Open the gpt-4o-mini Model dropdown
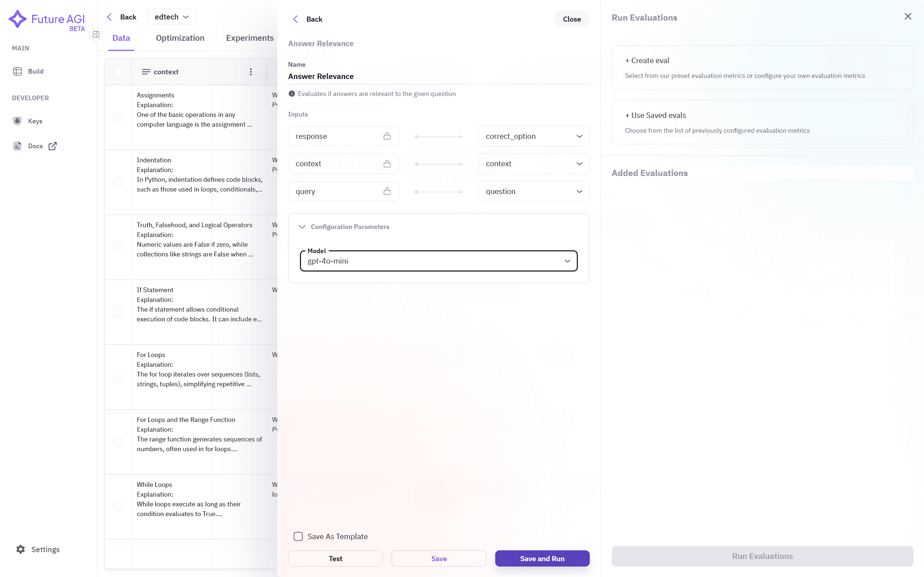 tap(438, 261)
